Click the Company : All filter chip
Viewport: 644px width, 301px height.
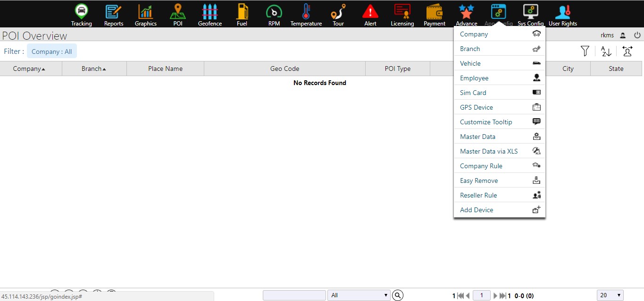click(52, 52)
